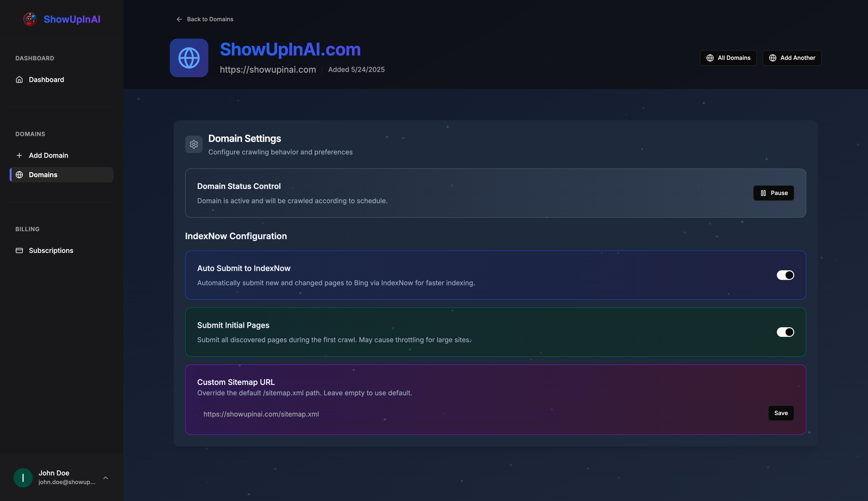The width and height of the screenshot is (868, 501).
Task: Go back via Back to Domains link
Action: [x=204, y=19]
